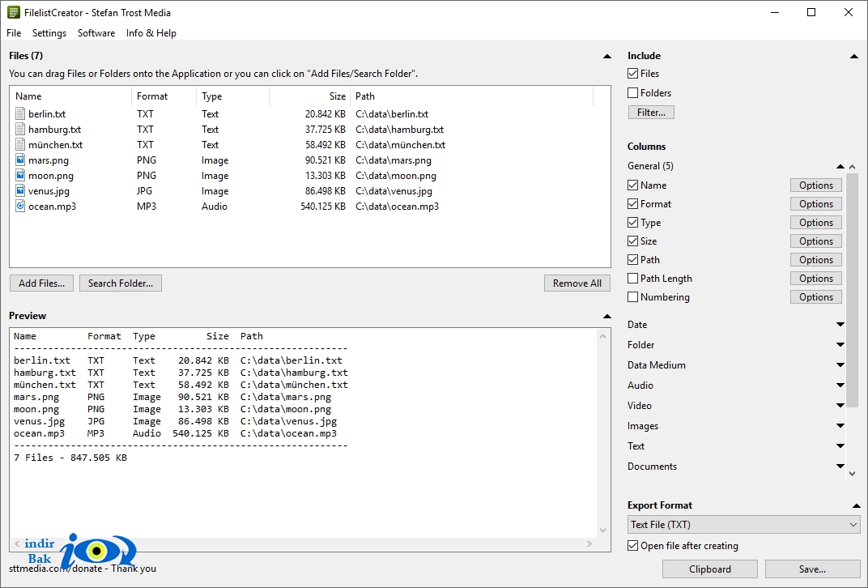Image resolution: width=868 pixels, height=588 pixels.
Task: Click the preview vertical scrollbar down arrow
Action: [603, 530]
